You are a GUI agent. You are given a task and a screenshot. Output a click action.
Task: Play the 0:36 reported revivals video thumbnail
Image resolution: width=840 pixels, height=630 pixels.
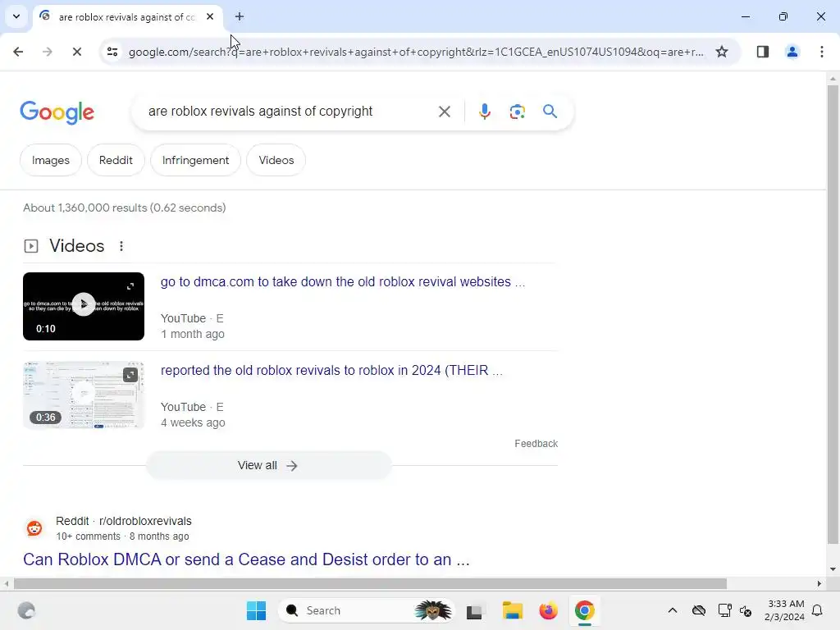coord(84,395)
